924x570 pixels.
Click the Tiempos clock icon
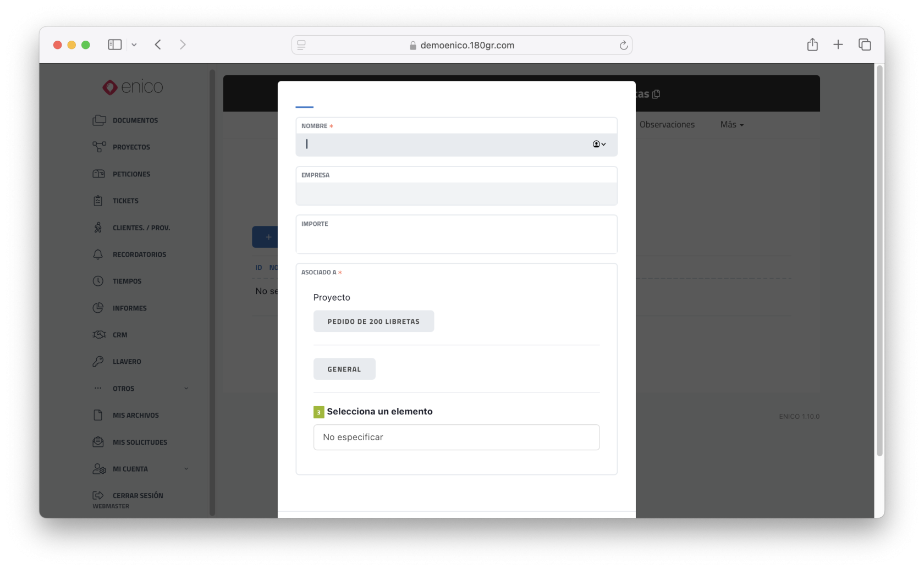[x=98, y=281]
